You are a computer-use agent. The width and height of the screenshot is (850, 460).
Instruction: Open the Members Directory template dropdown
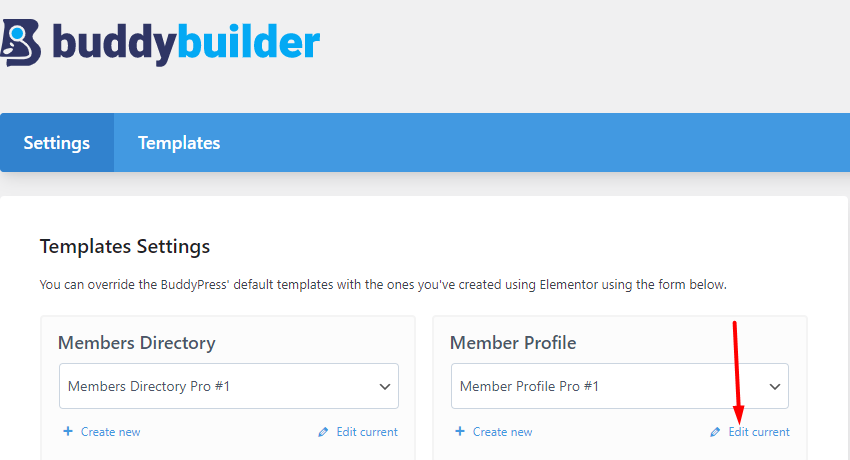[x=229, y=386]
